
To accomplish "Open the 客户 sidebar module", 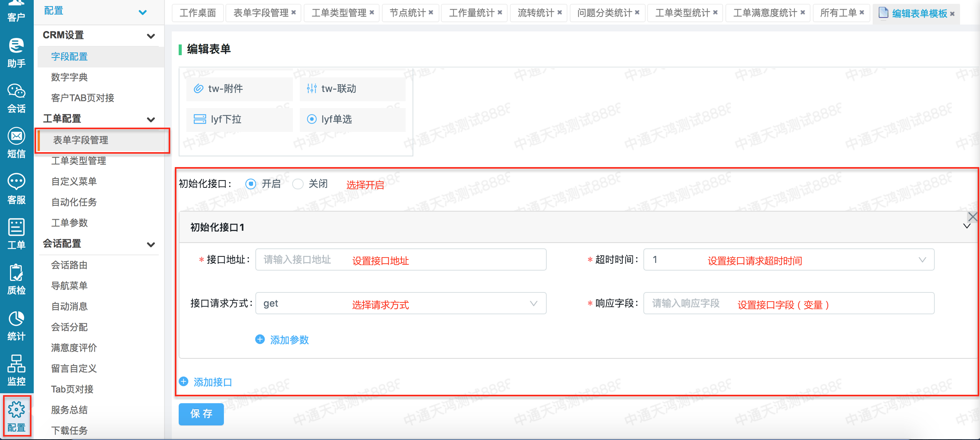I will click(x=16, y=11).
